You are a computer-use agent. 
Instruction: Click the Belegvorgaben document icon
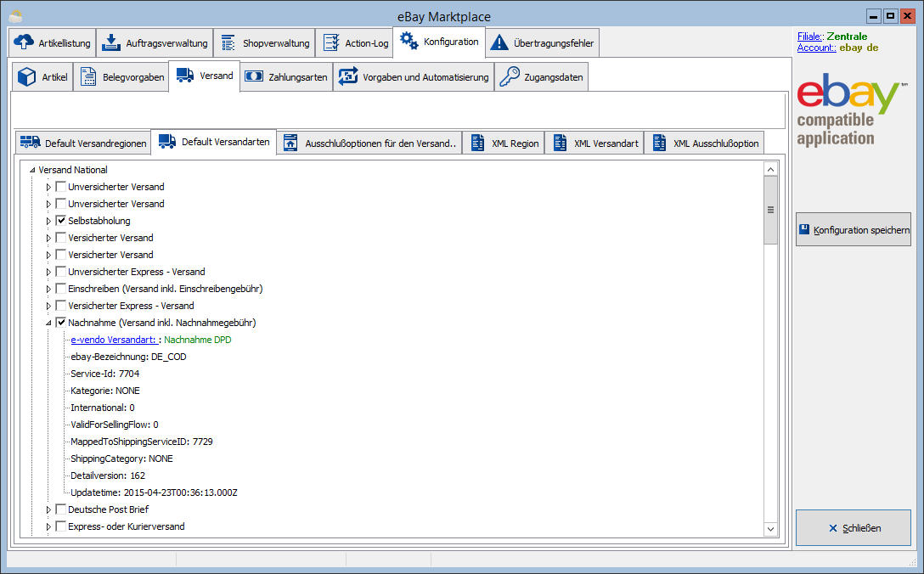pyautogui.click(x=88, y=76)
